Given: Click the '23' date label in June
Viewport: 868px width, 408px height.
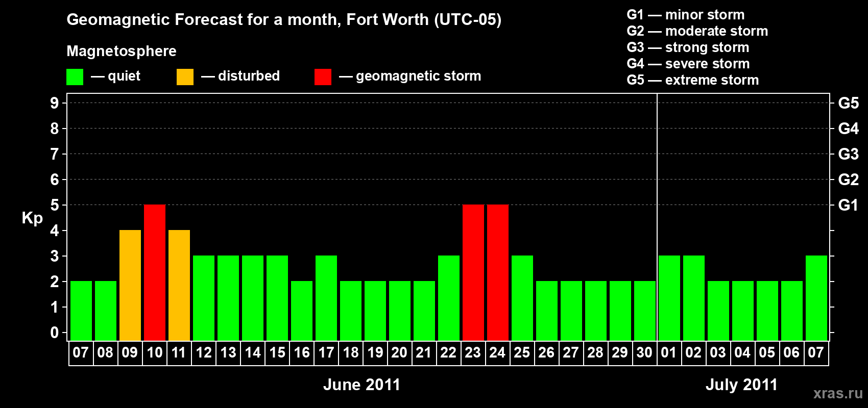Looking at the screenshot, I should pyautogui.click(x=473, y=353).
